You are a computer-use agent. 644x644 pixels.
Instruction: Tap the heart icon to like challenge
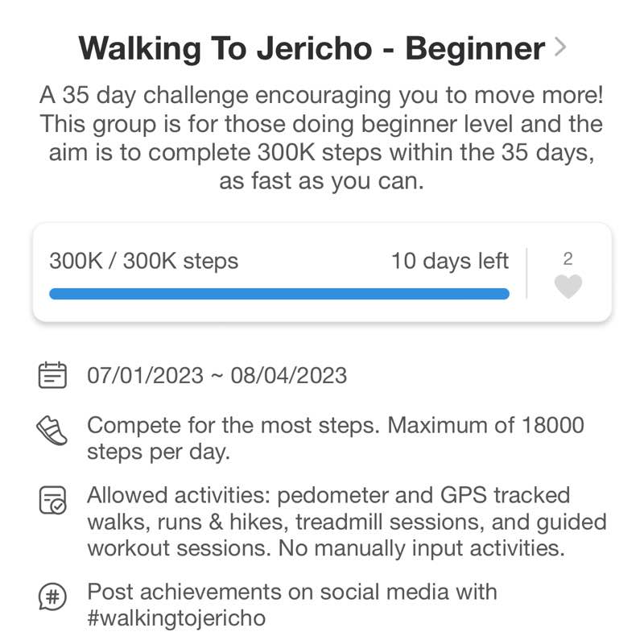[x=568, y=287]
